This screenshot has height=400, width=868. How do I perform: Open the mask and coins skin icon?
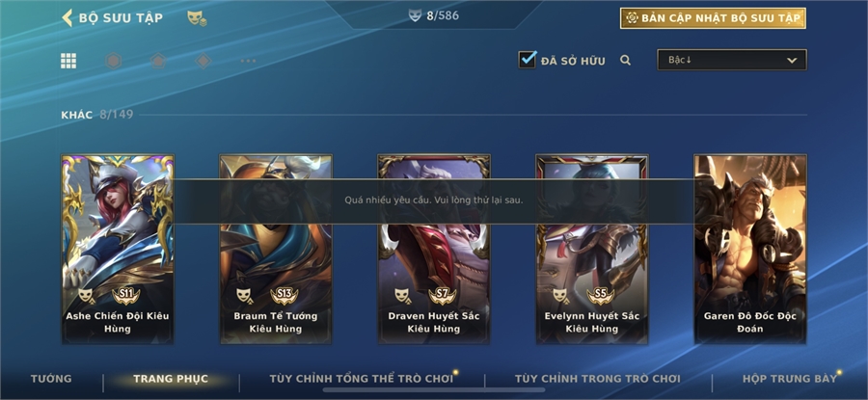point(197,18)
